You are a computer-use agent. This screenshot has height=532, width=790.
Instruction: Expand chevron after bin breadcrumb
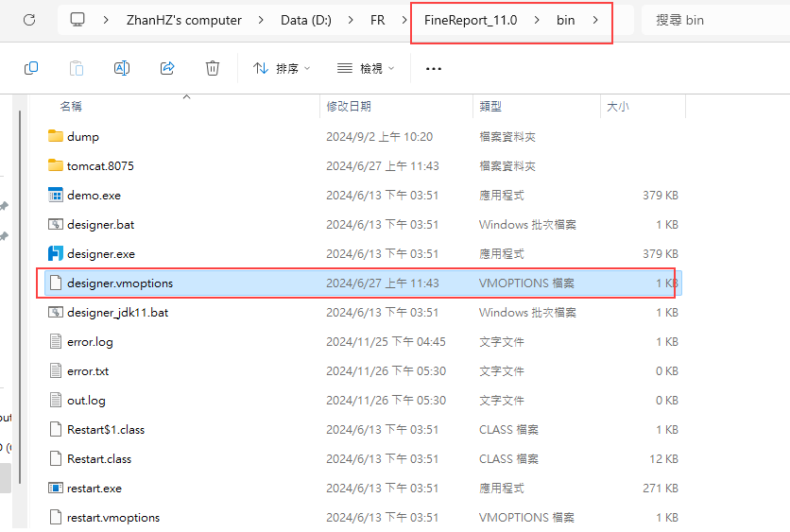(595, 20)
